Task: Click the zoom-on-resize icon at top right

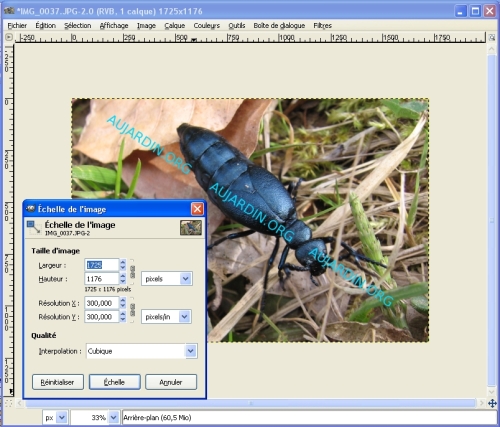Action: click(x=492, y=38)
